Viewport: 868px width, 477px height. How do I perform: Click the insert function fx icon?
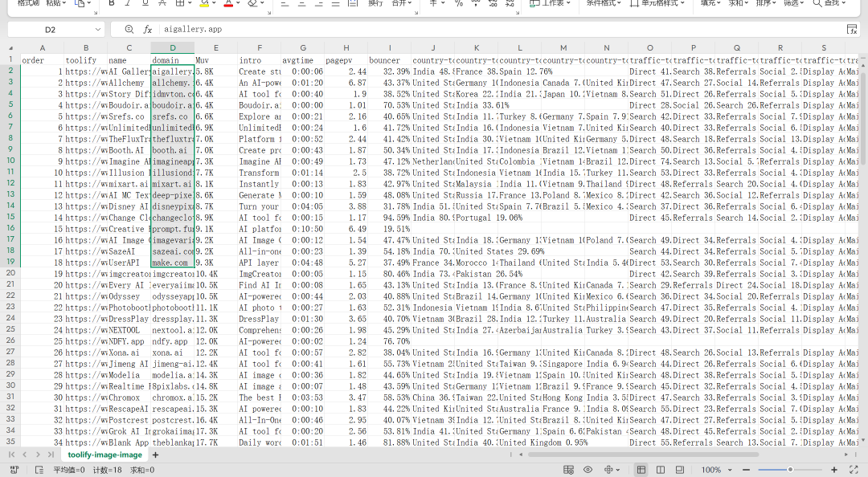pos(147,30)
